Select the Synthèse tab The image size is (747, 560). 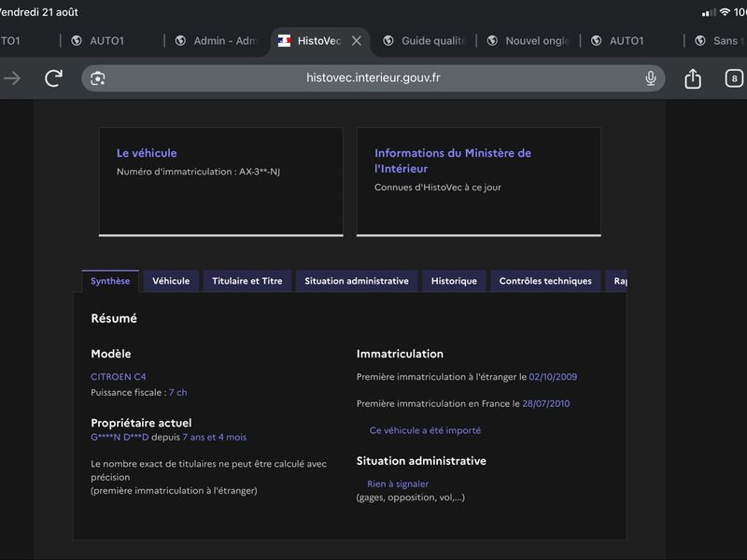click(110, 281)
